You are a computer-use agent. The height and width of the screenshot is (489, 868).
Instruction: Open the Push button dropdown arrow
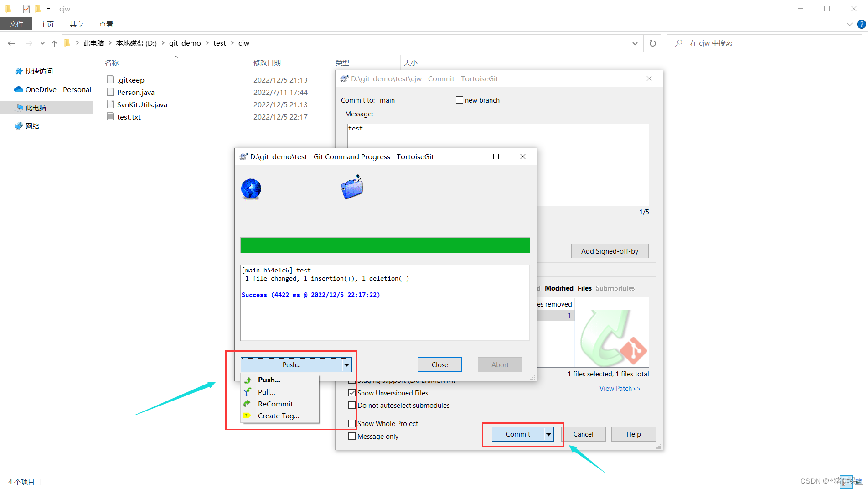click(346, 364)
